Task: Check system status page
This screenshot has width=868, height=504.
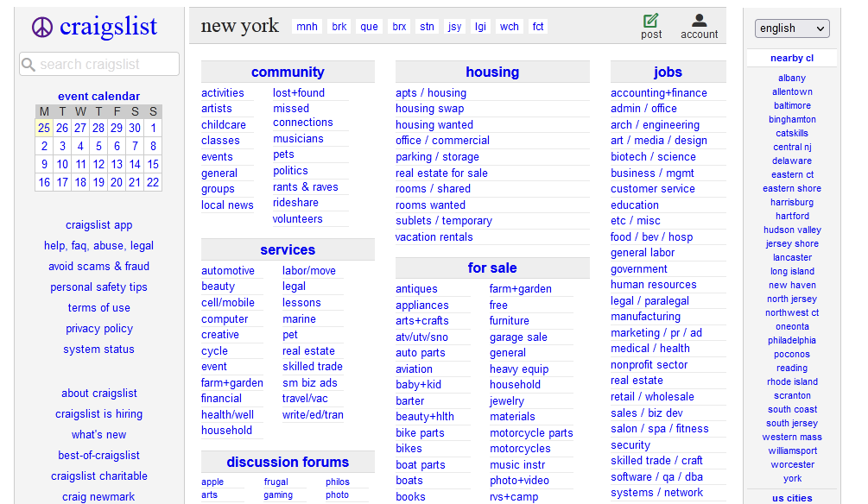Action: 99,350
